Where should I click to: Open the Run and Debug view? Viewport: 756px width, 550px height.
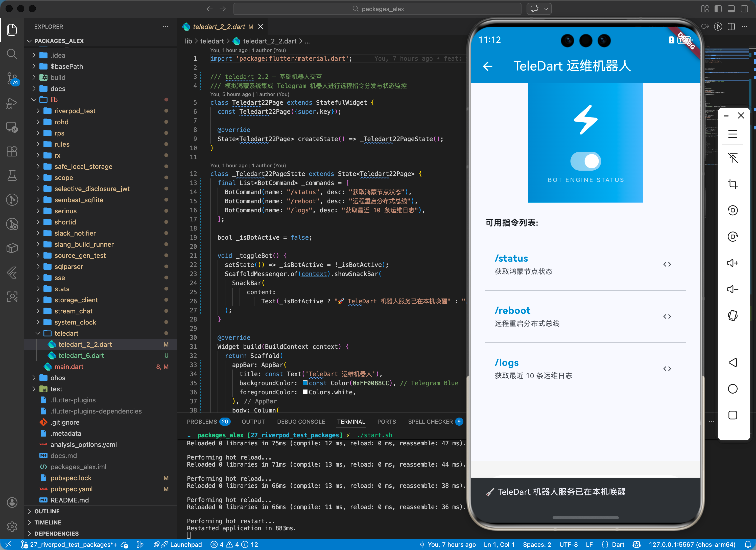tap(12, 103)
